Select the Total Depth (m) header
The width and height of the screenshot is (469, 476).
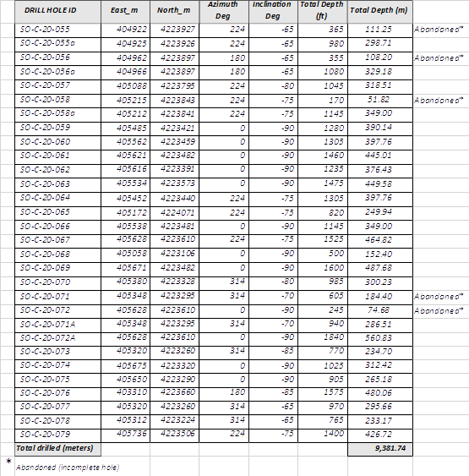tap(380, 12)
